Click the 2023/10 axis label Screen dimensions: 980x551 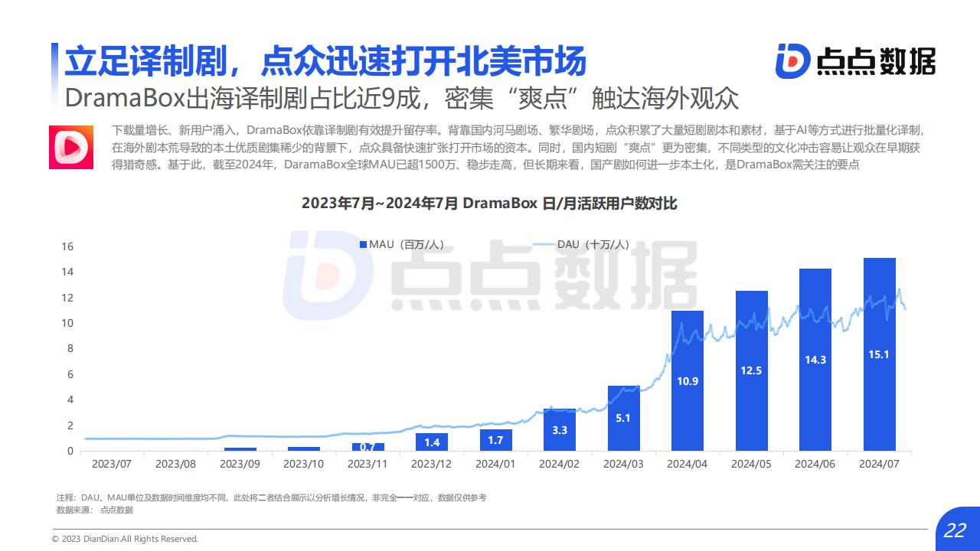[x=304, y=464]
